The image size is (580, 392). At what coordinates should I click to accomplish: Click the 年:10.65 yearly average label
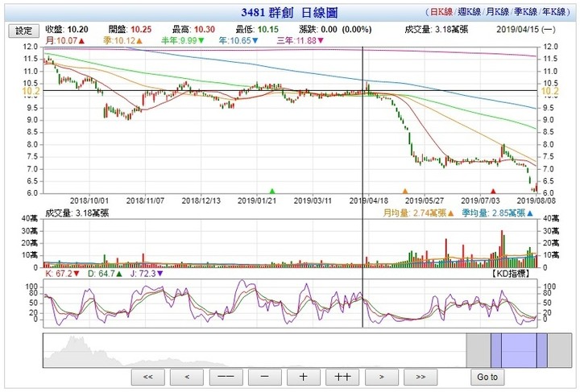[x=238, y=40]
